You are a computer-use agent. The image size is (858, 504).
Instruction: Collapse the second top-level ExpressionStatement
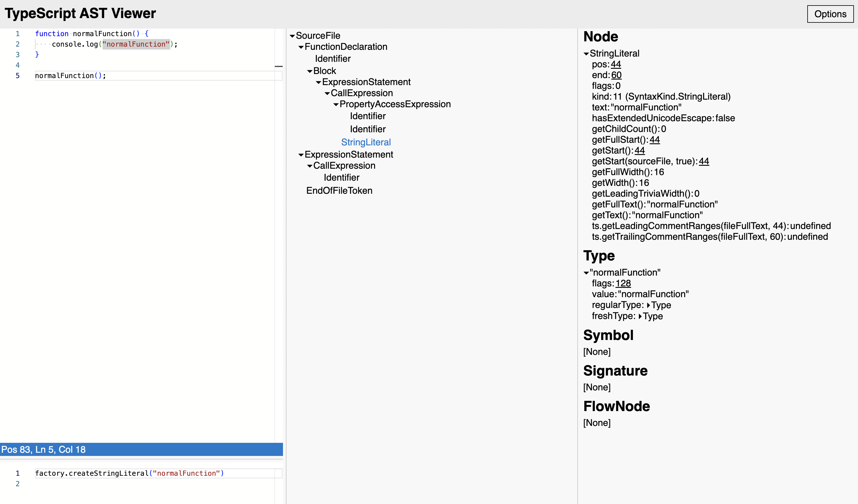point(301,155)
